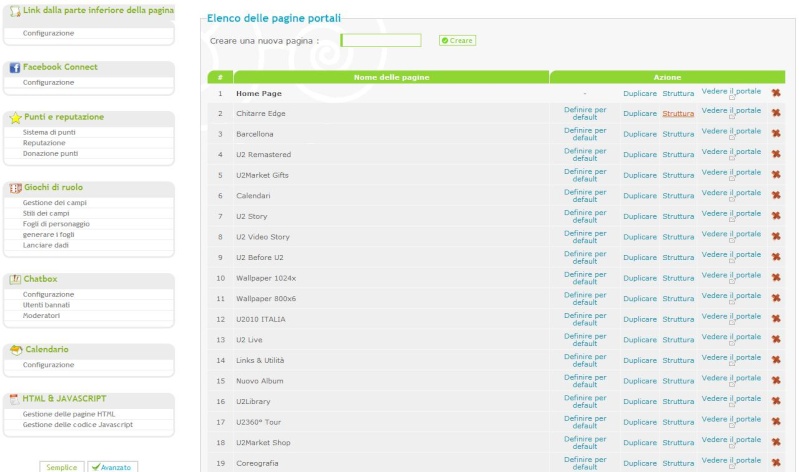Remove Nuovo Album page red X

[x=776, y=380]
